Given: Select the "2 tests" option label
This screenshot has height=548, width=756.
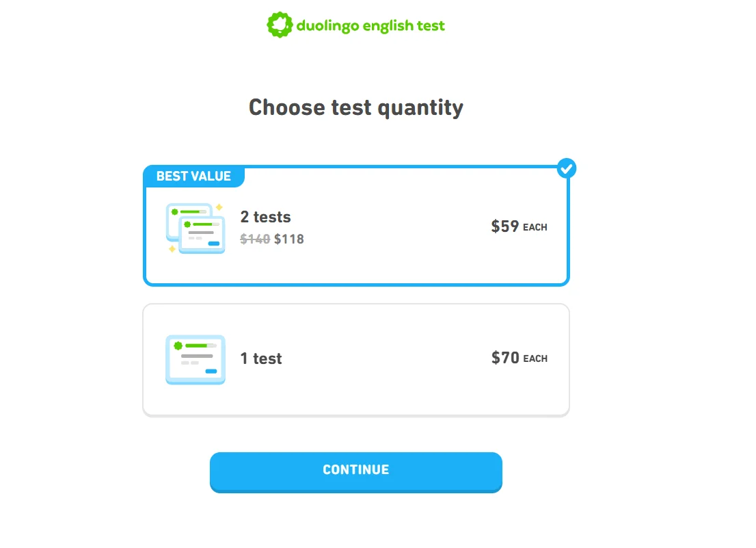Looking at the screenshot, I should 265,217.
